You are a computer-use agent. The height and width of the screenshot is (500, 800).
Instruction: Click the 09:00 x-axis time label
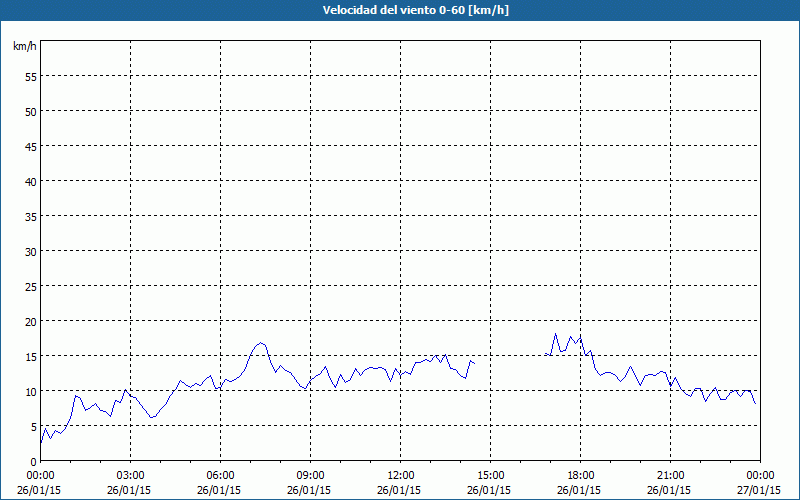coord(310,474)
